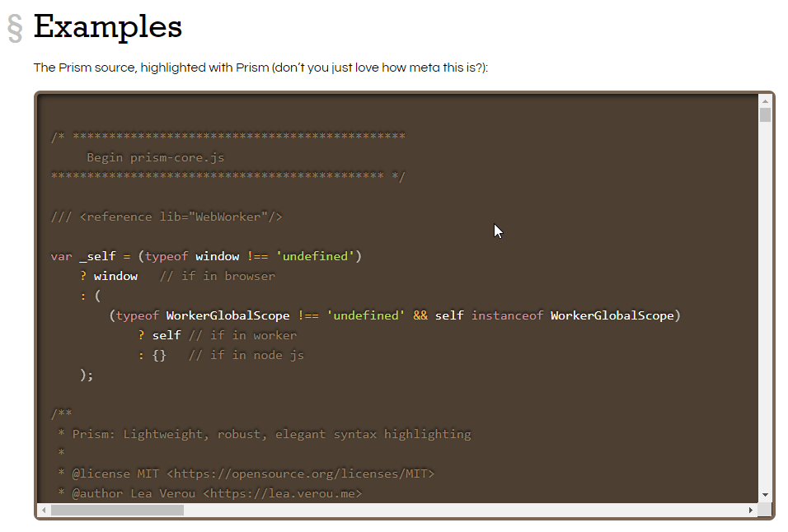788x532 pixels.
Task: Click the right arrow of the horizontal scrollbar
Action: point(750,510)
